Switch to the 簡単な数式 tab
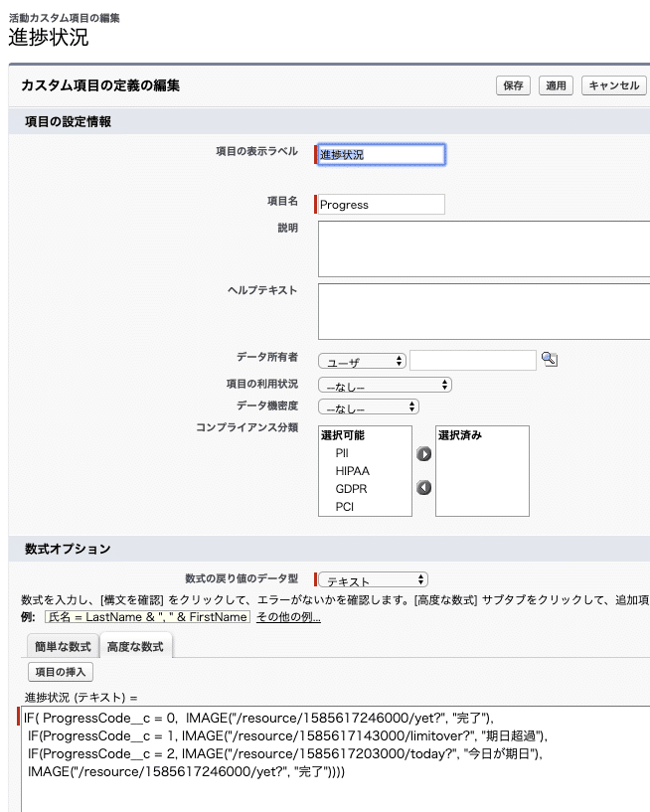650x812 pixels. click(x=63, y=646)
